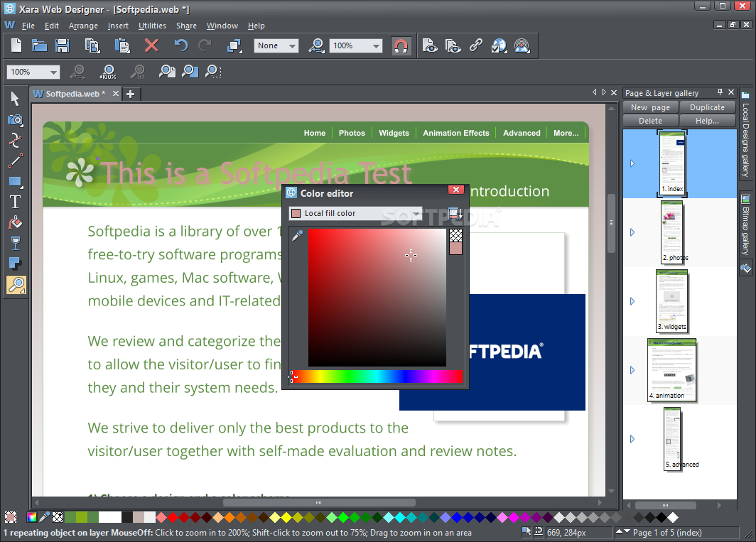Click the Save floppy disk icon

pyautogui.click(x=63, y=45)
